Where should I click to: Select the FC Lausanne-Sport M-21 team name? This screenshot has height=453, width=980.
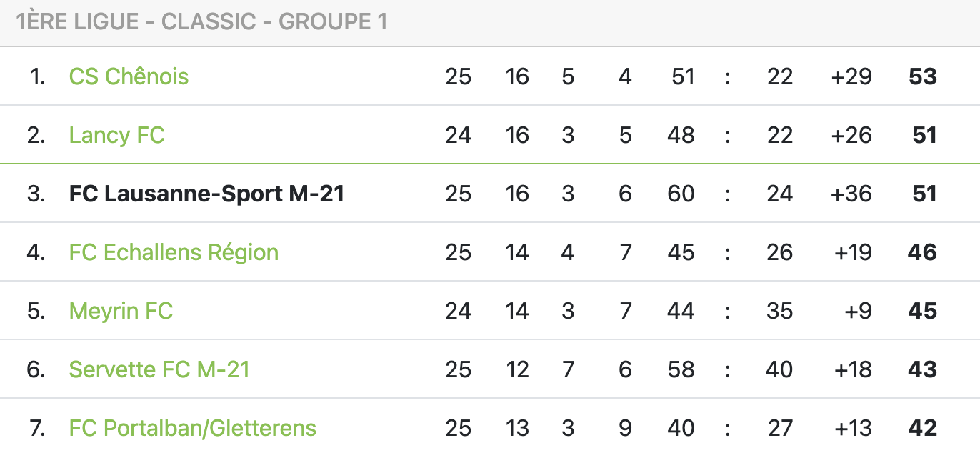click(206, 194)
